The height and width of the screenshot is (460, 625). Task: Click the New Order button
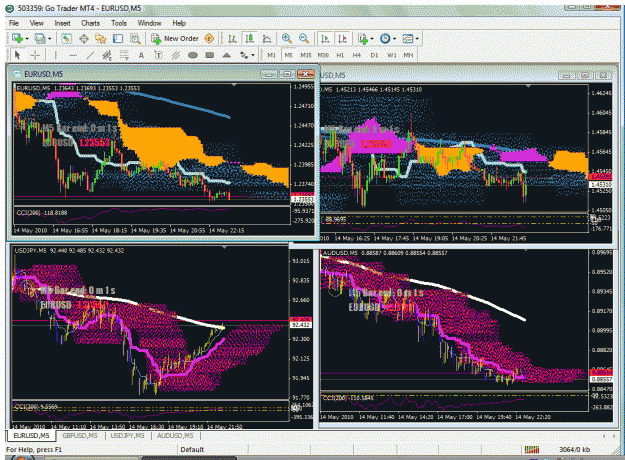(x=175, y=38)
